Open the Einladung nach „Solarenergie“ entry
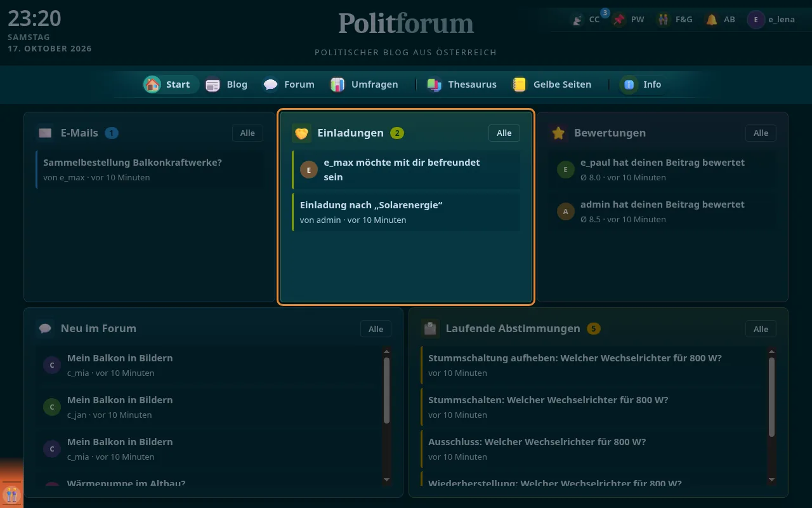 pyautogui.click(x=406, y=212)
